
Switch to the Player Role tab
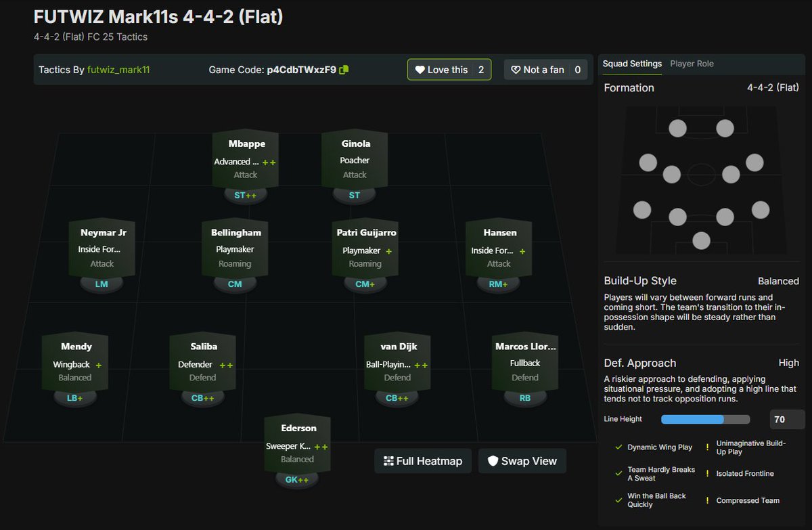[x=692, y=64]
